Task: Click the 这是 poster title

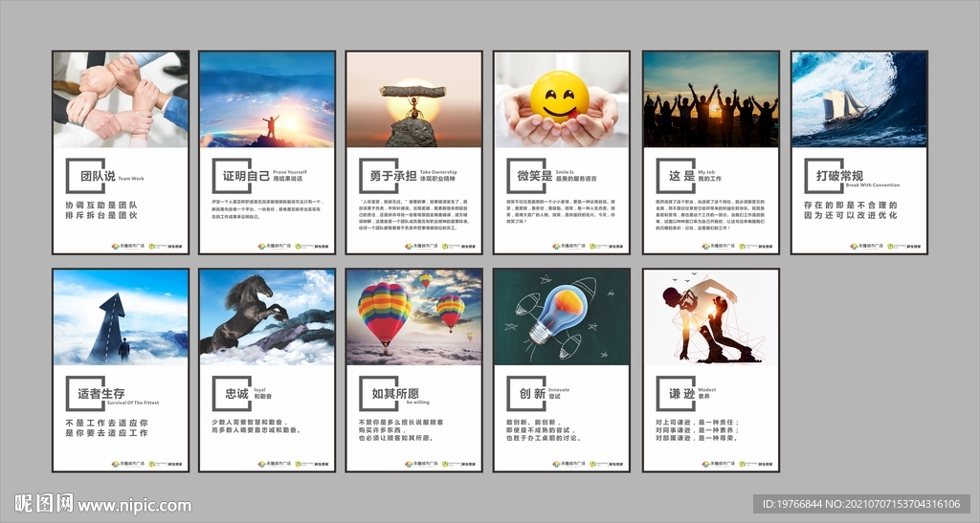Action: tap(681, 176)
